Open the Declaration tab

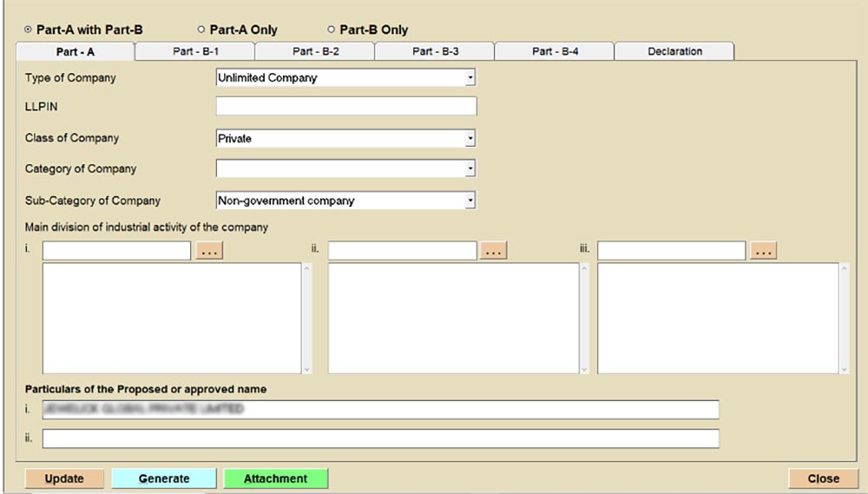674,52
